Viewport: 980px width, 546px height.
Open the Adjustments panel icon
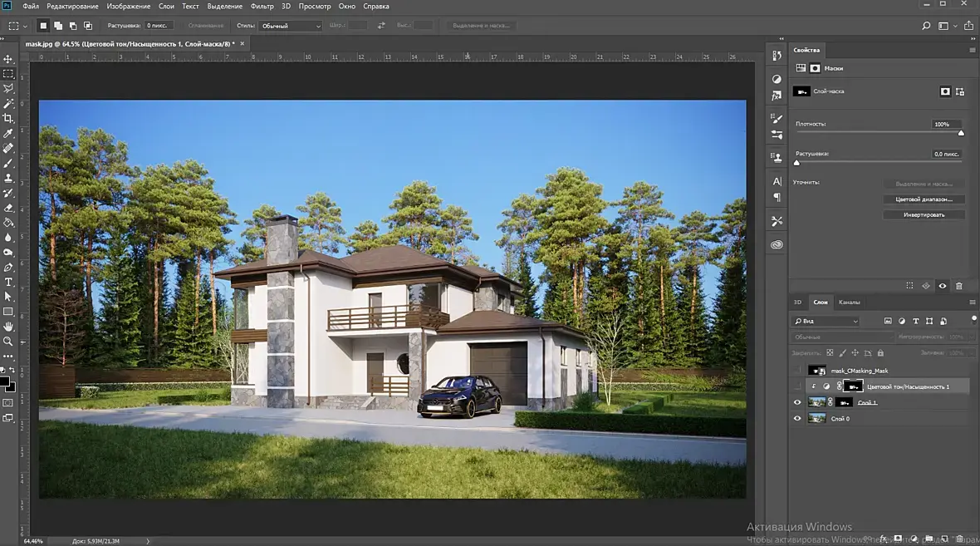tap(777, 79)
